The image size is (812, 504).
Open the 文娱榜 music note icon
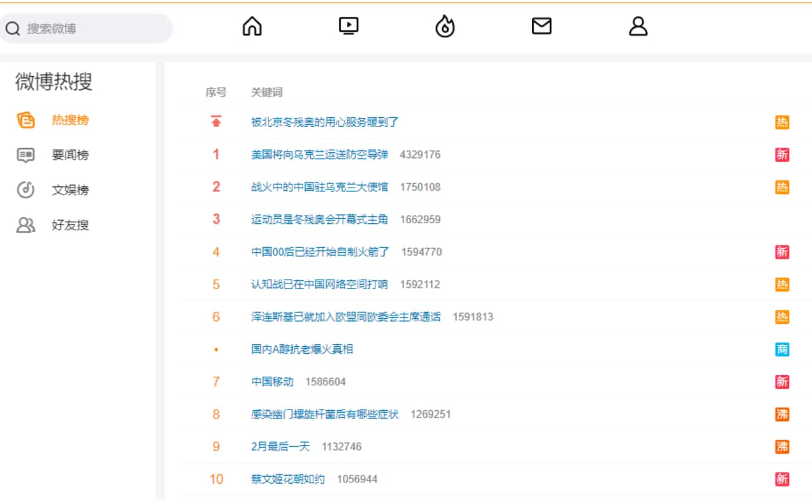click(25, 190)
